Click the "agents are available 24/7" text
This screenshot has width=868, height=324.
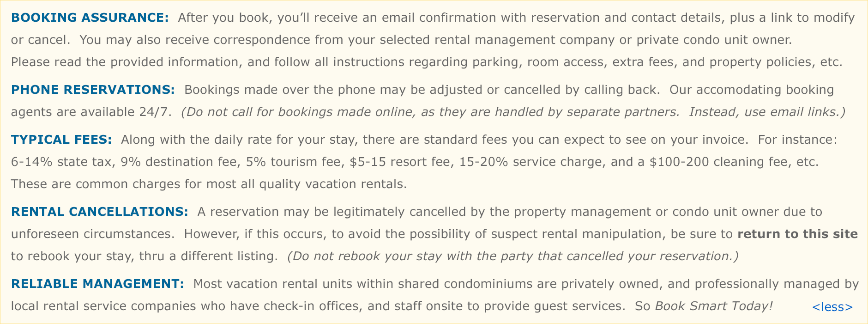(x=90, y=112)
